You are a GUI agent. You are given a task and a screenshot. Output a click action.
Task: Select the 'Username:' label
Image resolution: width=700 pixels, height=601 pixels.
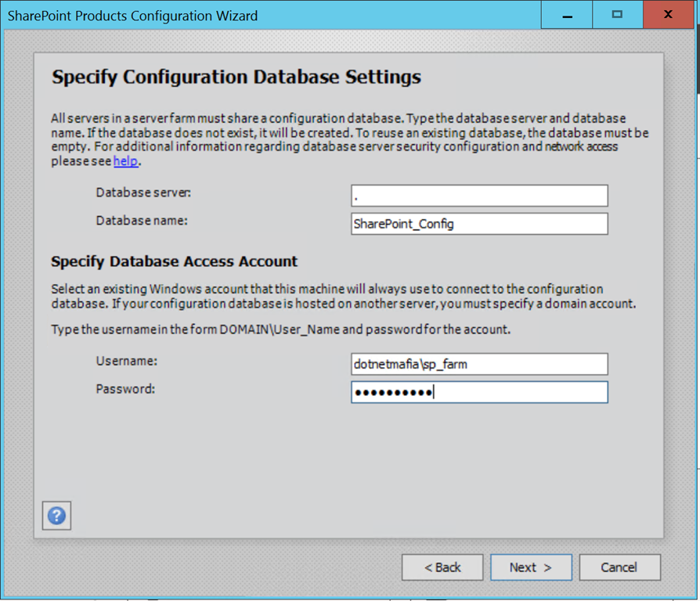coord(127,361)
